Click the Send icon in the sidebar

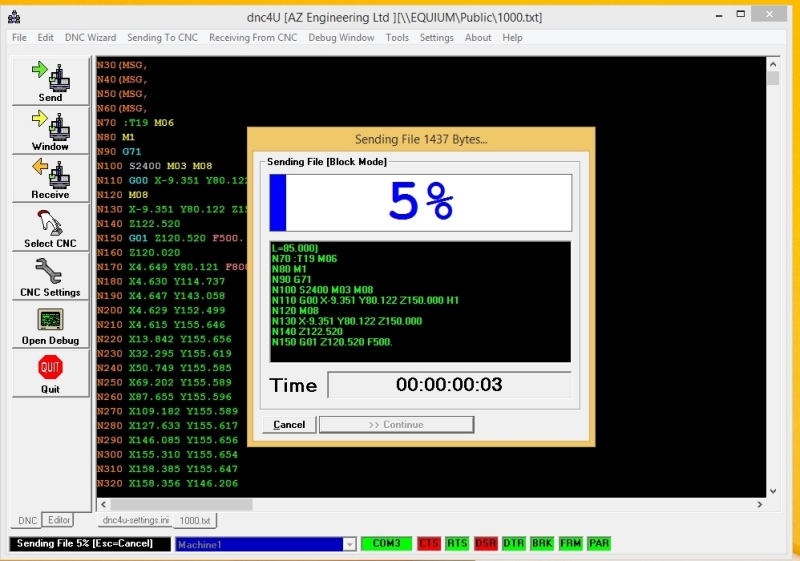pos(50,81)
